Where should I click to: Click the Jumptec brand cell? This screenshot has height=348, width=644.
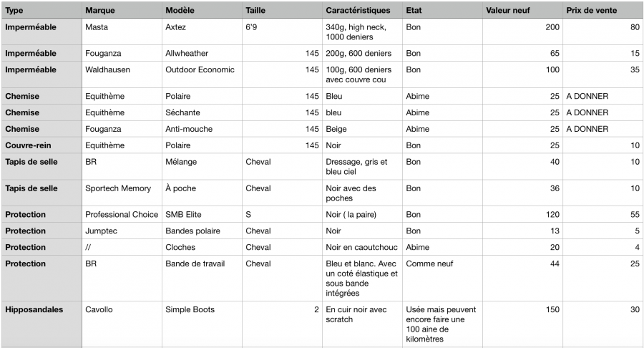(122, 231)
